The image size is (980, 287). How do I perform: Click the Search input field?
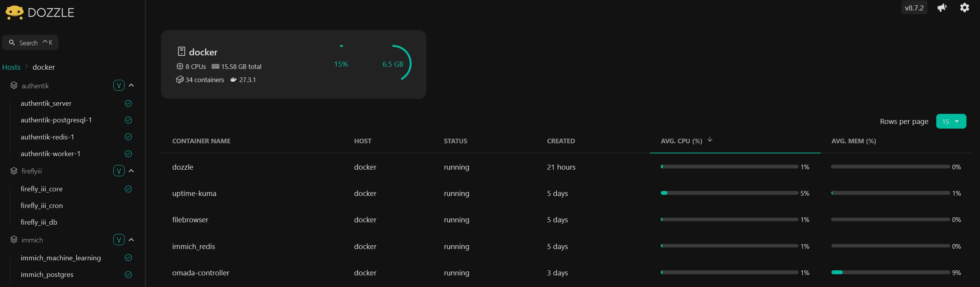pos(30,43)
